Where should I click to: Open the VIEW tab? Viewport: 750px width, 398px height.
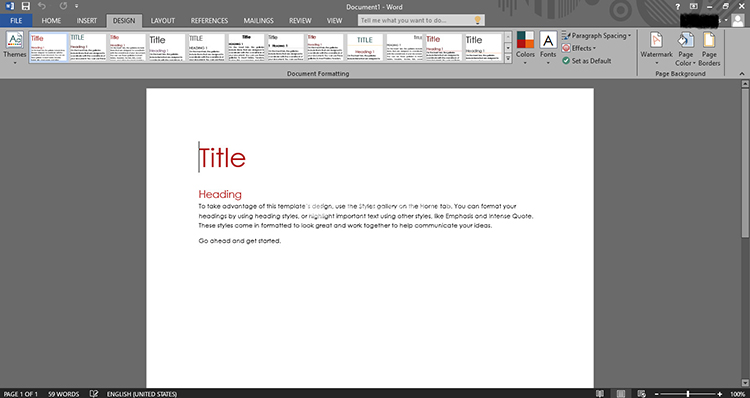click(x=334, y=21)
